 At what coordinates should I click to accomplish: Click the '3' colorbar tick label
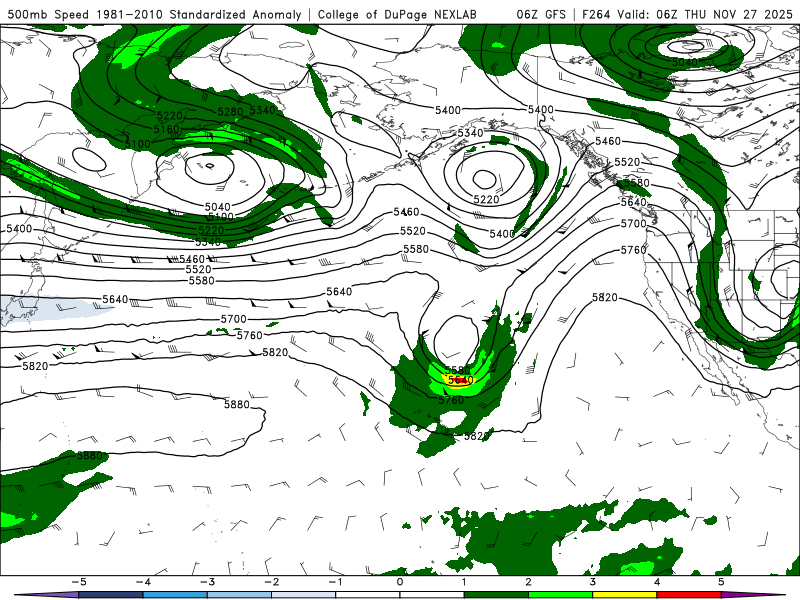[592, 582]
